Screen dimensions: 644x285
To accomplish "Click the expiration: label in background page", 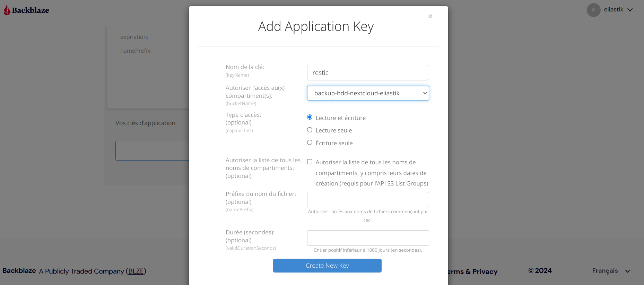I will coord(134,37).
